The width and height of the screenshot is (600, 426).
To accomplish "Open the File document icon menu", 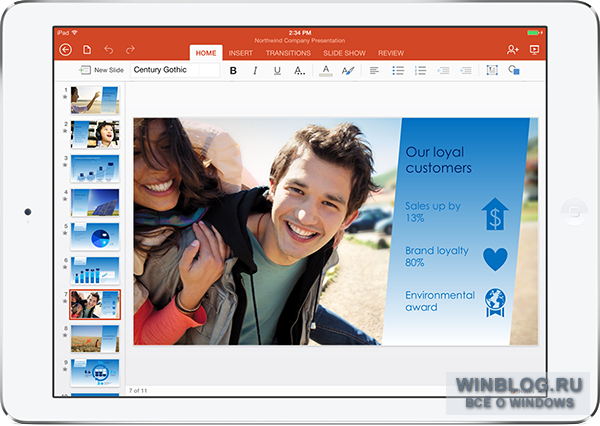I will [x=87, y=50].
